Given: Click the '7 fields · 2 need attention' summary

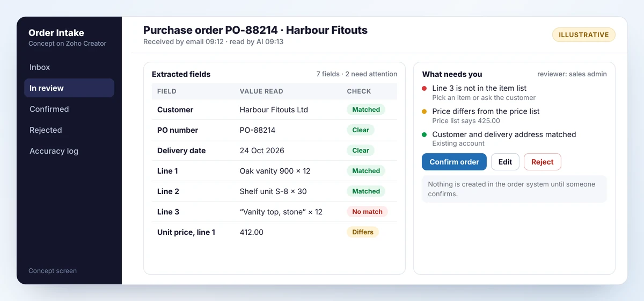Looking at the screenshot, I should 357,74.
